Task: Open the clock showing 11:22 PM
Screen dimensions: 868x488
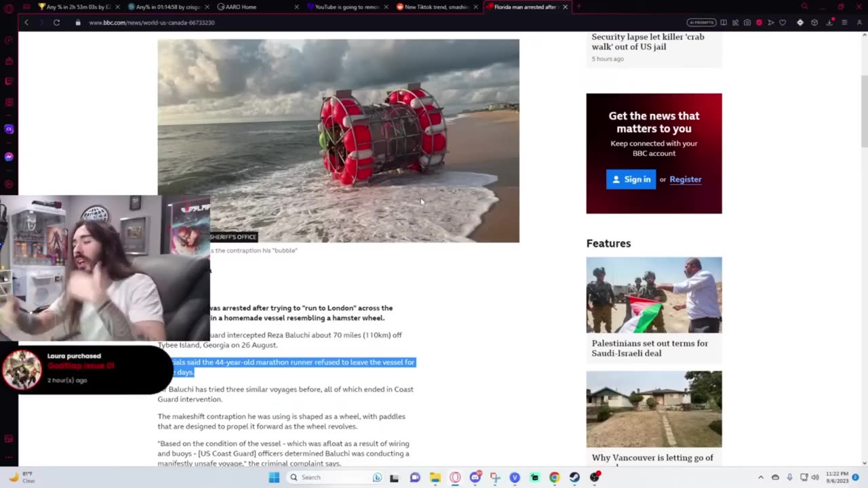Action: (x=837, y=477)
